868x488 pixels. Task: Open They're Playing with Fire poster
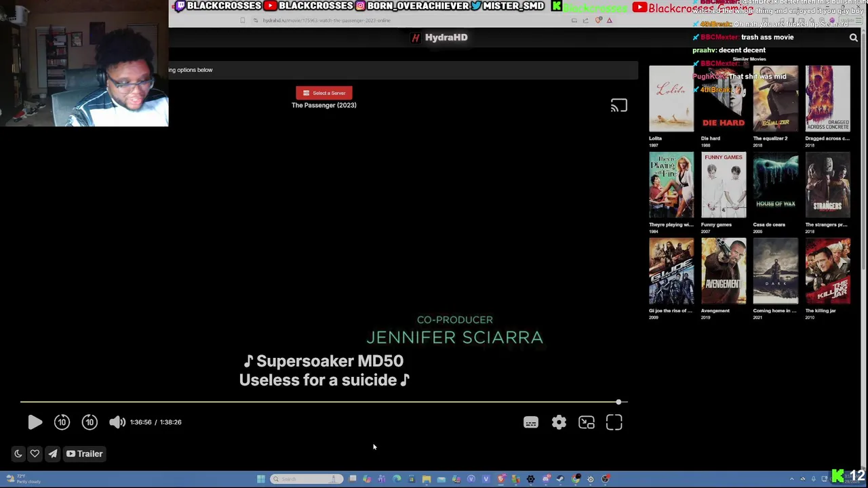[671, 185]
